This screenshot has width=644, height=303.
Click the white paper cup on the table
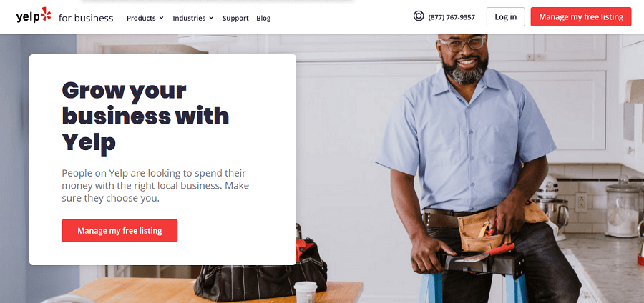click(306, 292)
